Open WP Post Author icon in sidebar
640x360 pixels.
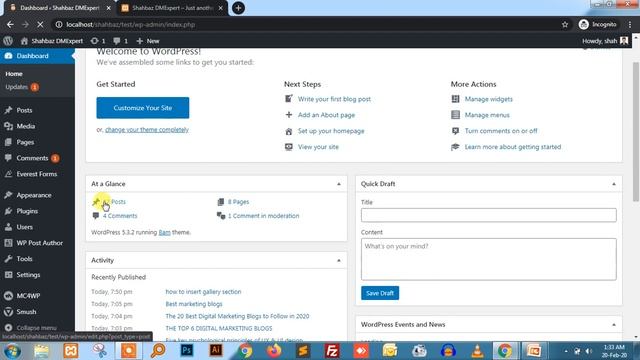(8, 243)
